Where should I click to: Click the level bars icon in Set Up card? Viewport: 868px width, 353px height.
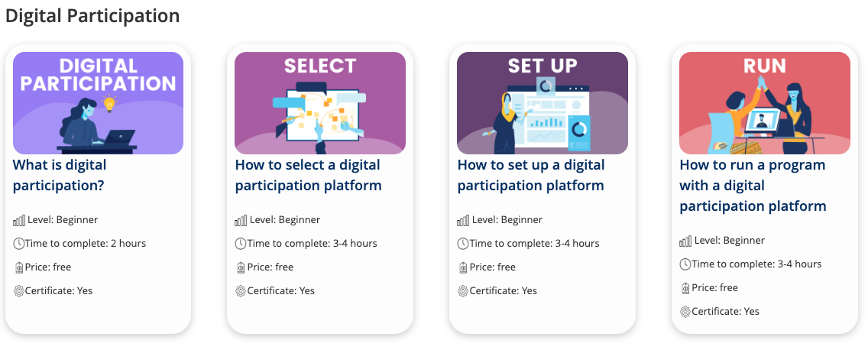click(463, 220)
